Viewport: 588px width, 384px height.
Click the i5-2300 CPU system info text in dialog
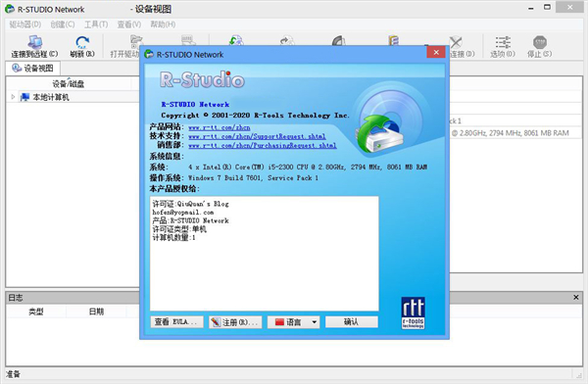[308, 167]
